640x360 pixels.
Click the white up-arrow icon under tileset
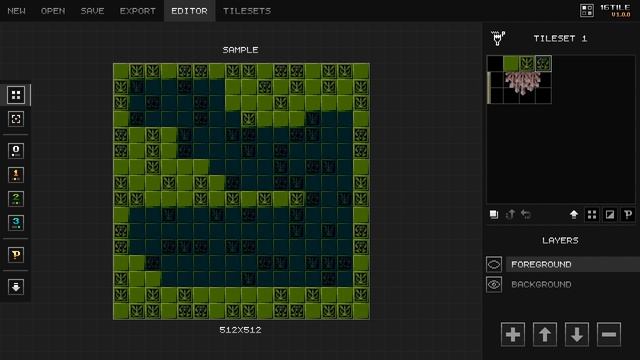pos(574,214)
